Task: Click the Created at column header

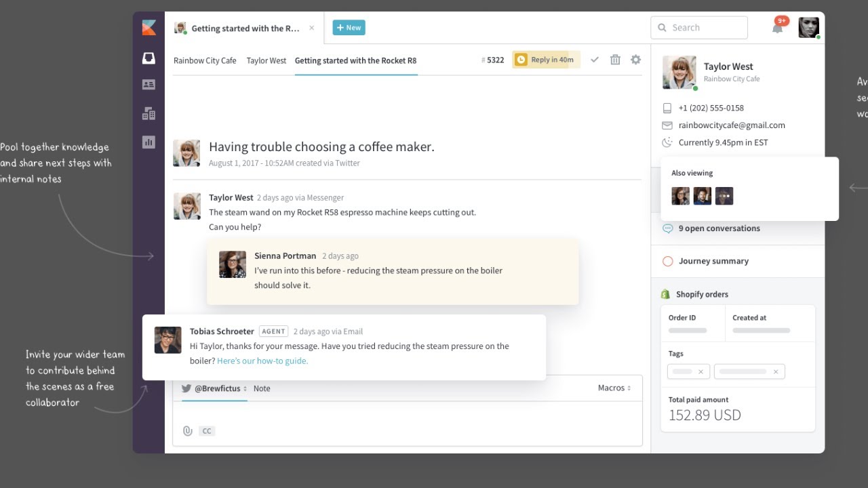Action: tap(749, 318)
